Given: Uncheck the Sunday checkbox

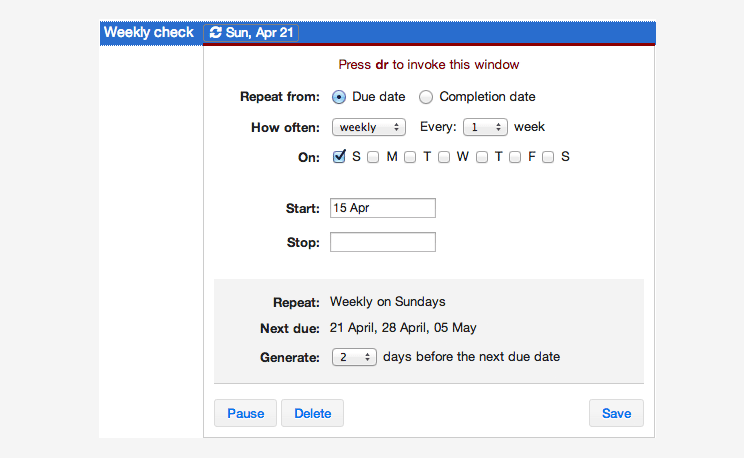Looking at the screenshot, I should pyautogui.click(x=339, y=157).
